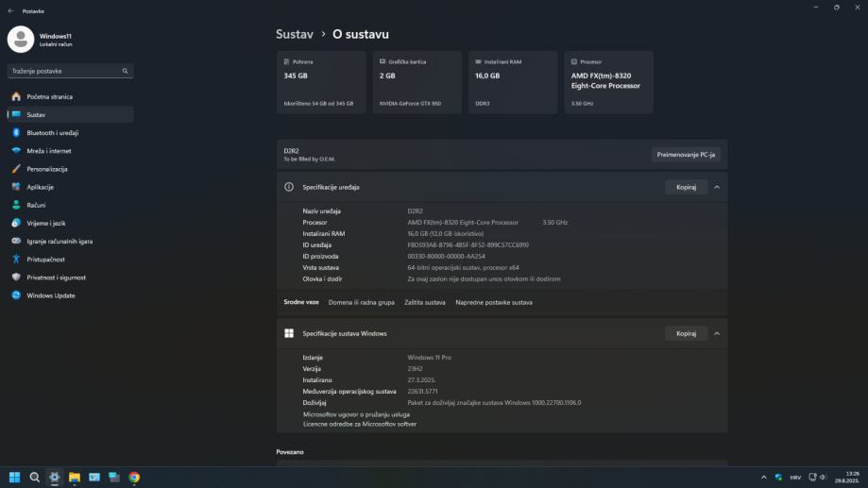Open taskbar Search

[34, 477]
